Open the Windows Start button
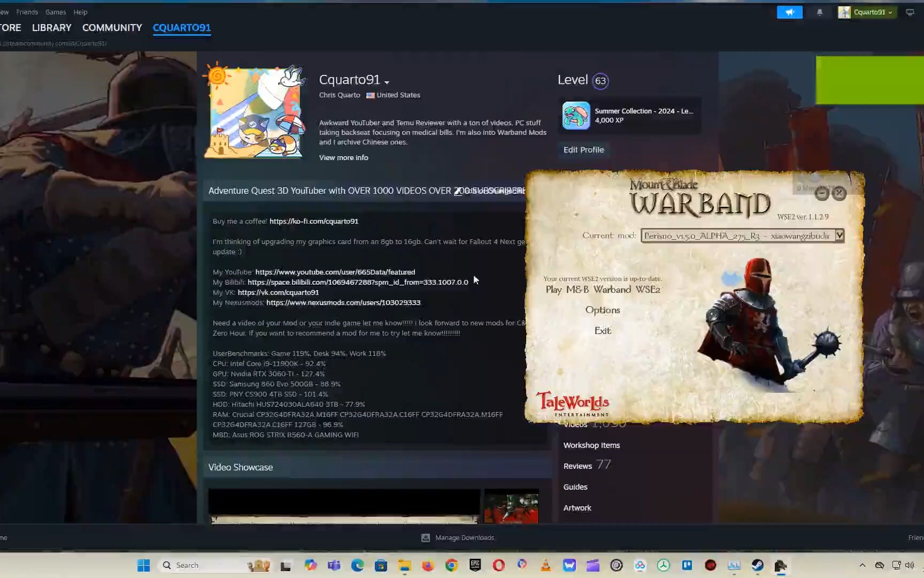 [143, 565]
